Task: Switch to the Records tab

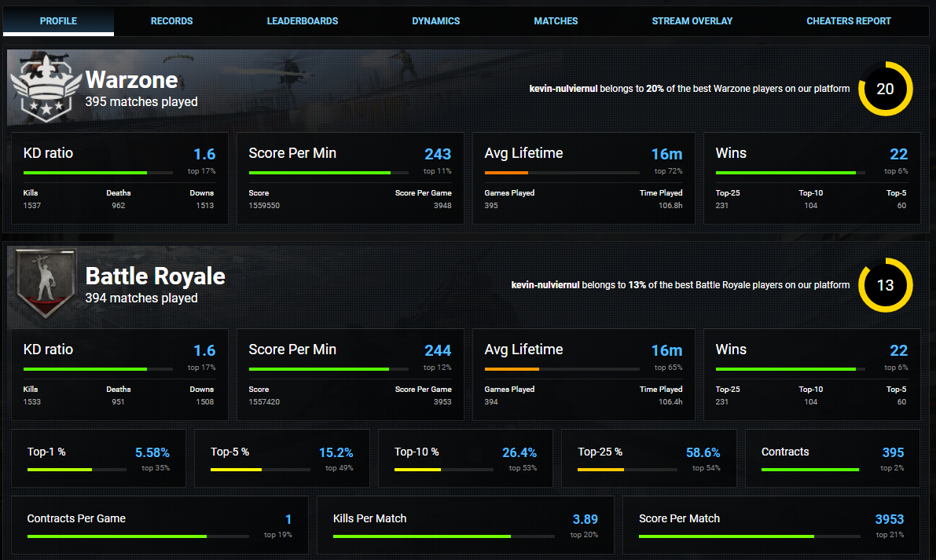Action: pyautogui.click(x=171, y=21)
